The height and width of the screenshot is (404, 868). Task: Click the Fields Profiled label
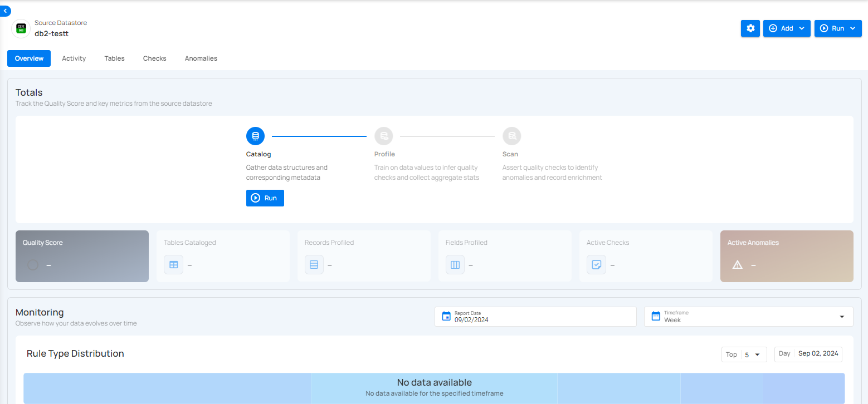point(466,243)
